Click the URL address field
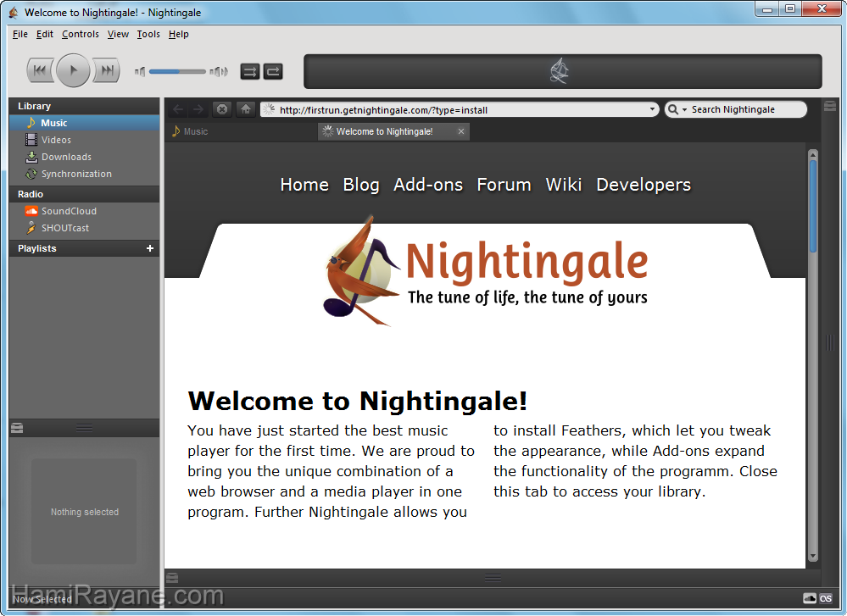847x616 pixels. tap(460, 109)
